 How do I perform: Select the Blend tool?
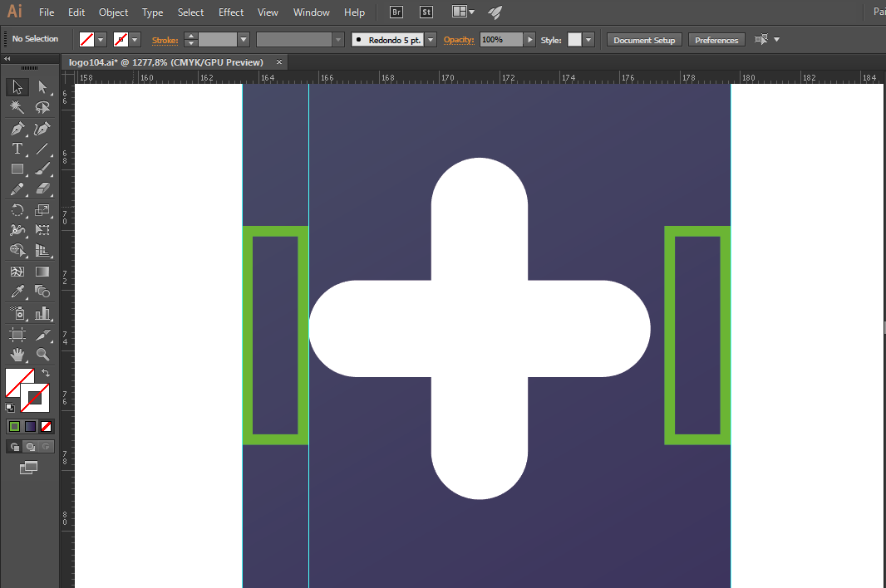[x=42, y=292]
